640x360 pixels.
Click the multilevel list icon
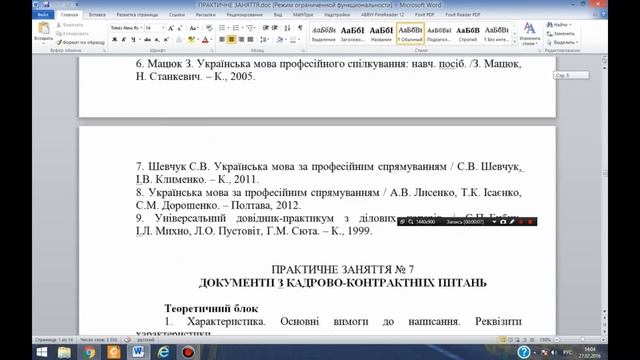(x=249, y=28)
